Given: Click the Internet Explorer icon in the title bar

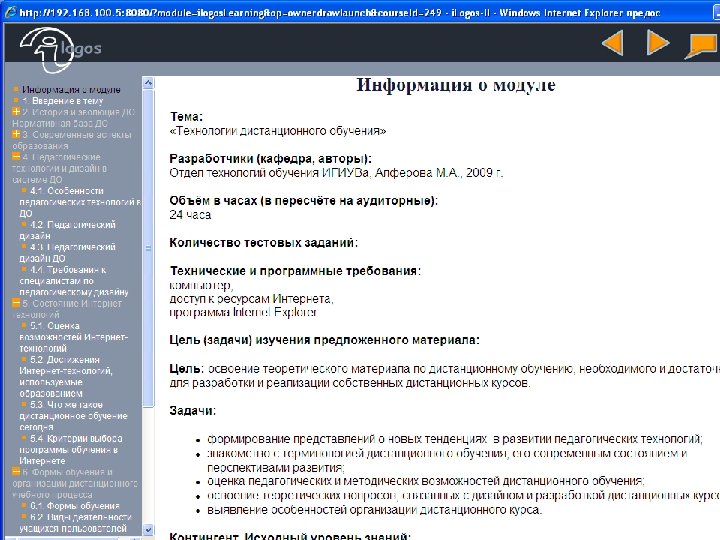Looking at the screenshot, I should 10,12.
